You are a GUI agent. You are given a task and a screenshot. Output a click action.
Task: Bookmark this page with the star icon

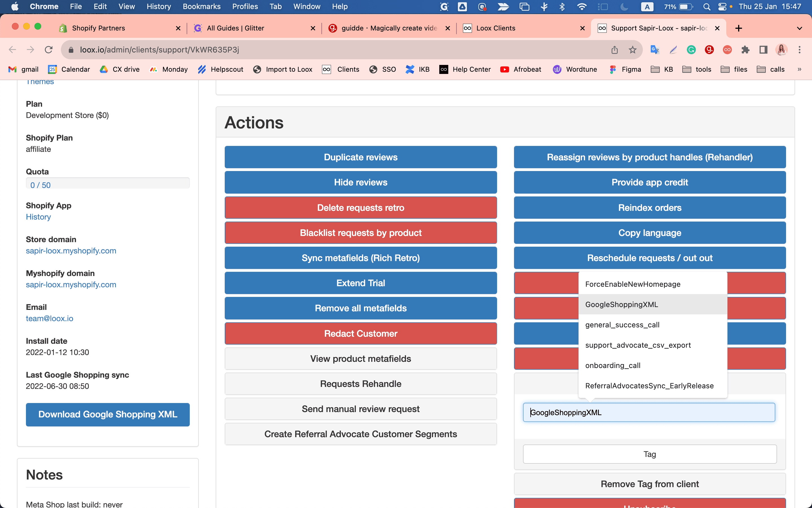pyautogui.click(x=632, y=50)
